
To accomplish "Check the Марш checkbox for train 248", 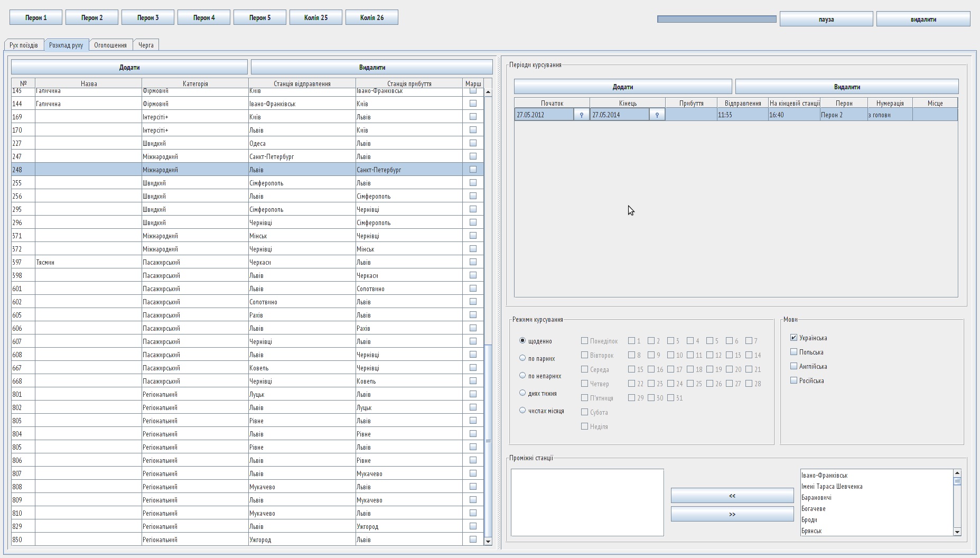I will [473, 169].
